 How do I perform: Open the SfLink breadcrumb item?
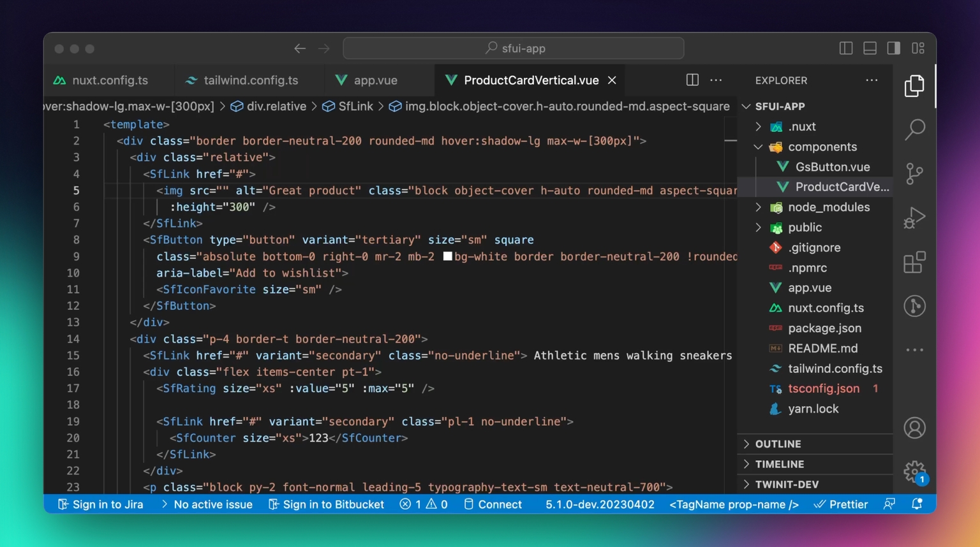[348, 106]
